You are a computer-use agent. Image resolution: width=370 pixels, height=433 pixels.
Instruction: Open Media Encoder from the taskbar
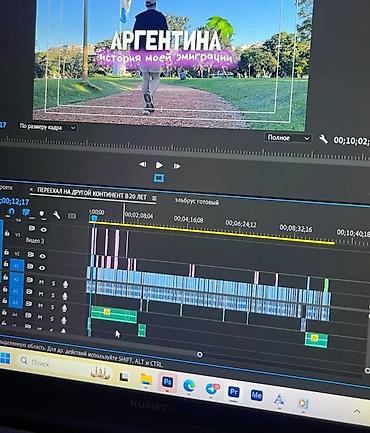click(256, 395)
